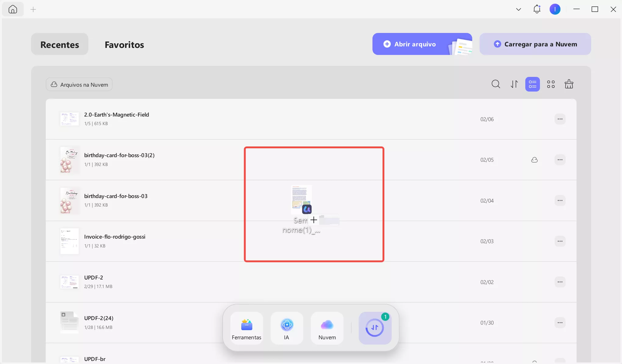Open the sort order icon
The height and width of the screenshot is (364, 622).
pyautogui.click(x=514, y=84)
